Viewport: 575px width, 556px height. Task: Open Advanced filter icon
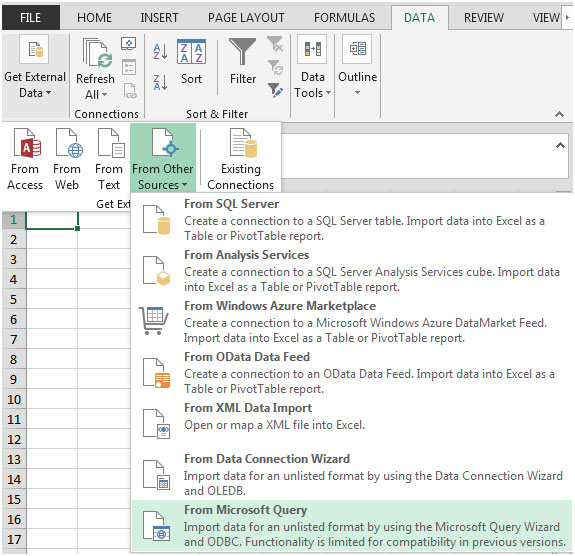tap(275, 90)
